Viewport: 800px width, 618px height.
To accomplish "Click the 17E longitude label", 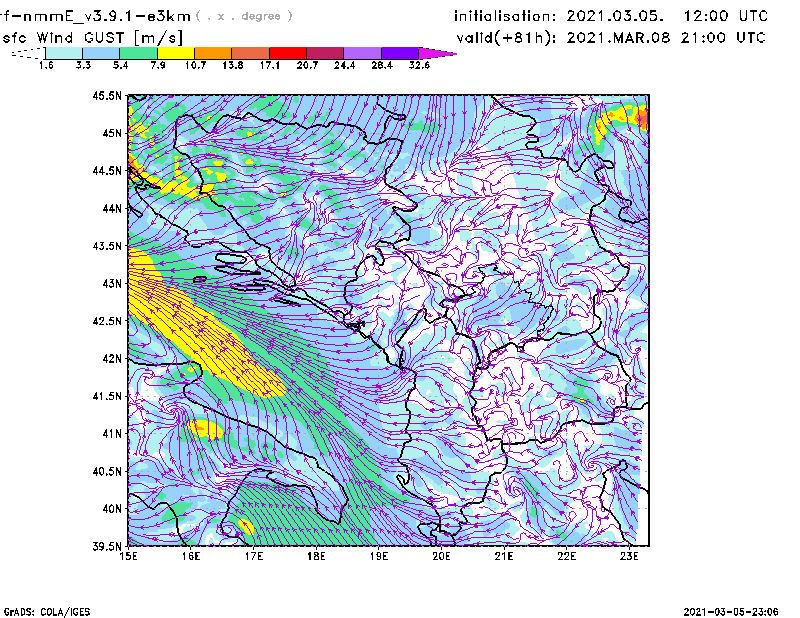I will (x=254, y=556).
